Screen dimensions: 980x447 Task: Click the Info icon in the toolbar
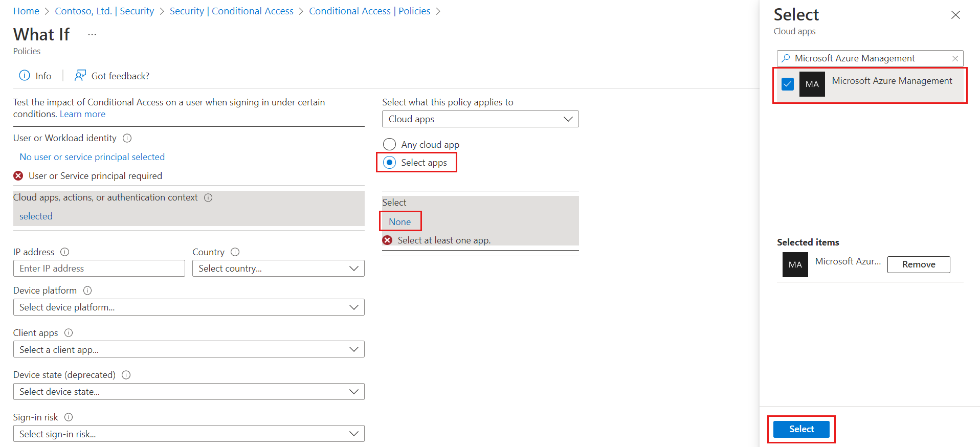(25, 76)
